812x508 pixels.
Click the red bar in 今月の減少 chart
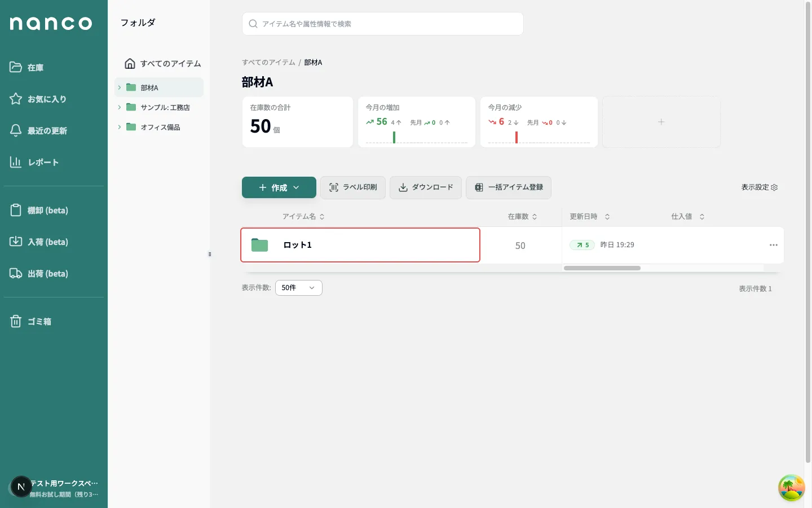(x=517, y=137)
